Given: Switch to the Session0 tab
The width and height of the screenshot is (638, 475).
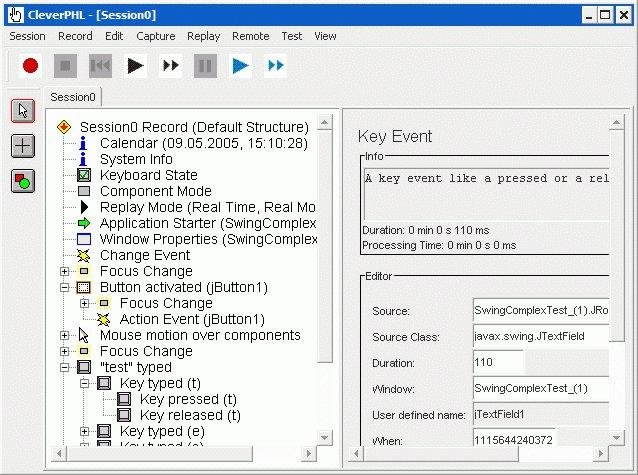Looking at the screenshot, I should (72, 97).
